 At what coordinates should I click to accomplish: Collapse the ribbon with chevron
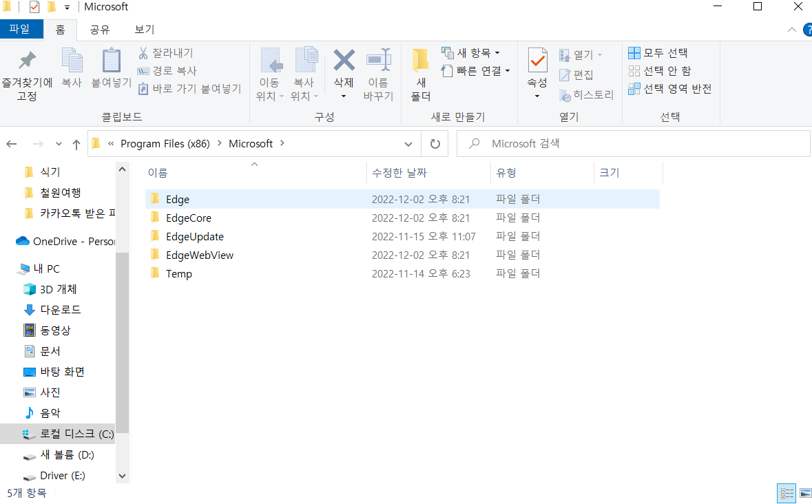tap(792, 30)
